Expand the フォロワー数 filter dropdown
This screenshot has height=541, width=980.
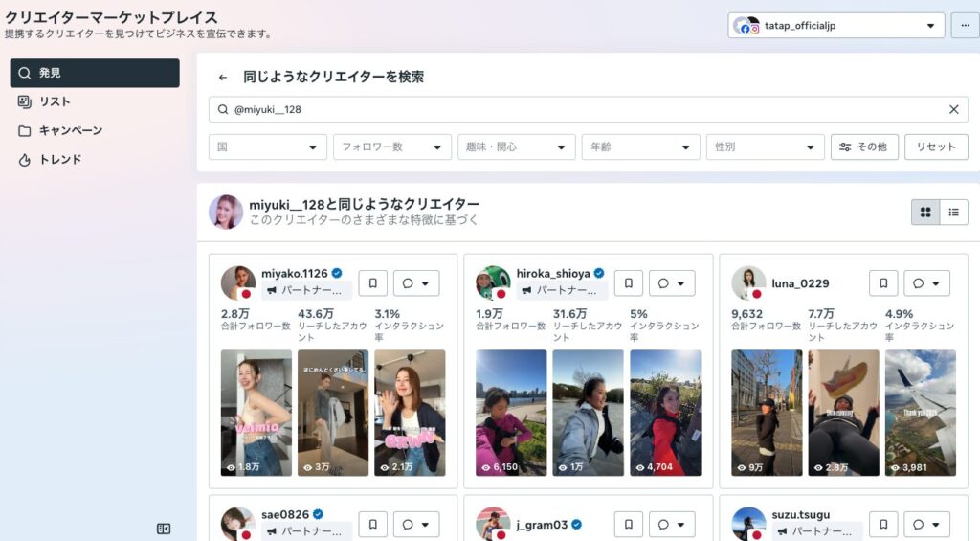[x=392, y=147]
